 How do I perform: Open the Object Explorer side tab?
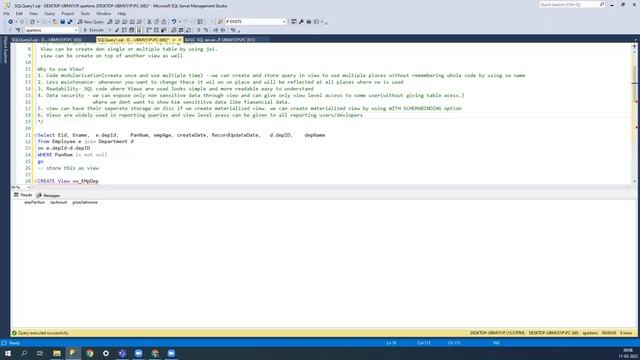5,50
